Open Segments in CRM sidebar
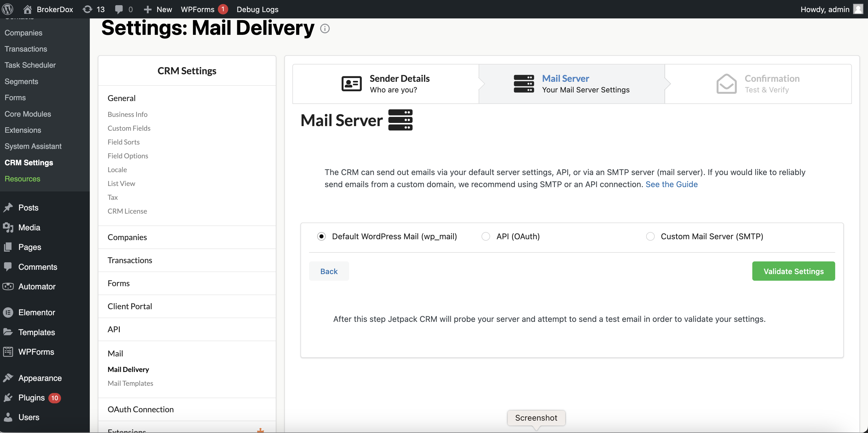This screenshot has width=868, height=433. pos(21,81)
